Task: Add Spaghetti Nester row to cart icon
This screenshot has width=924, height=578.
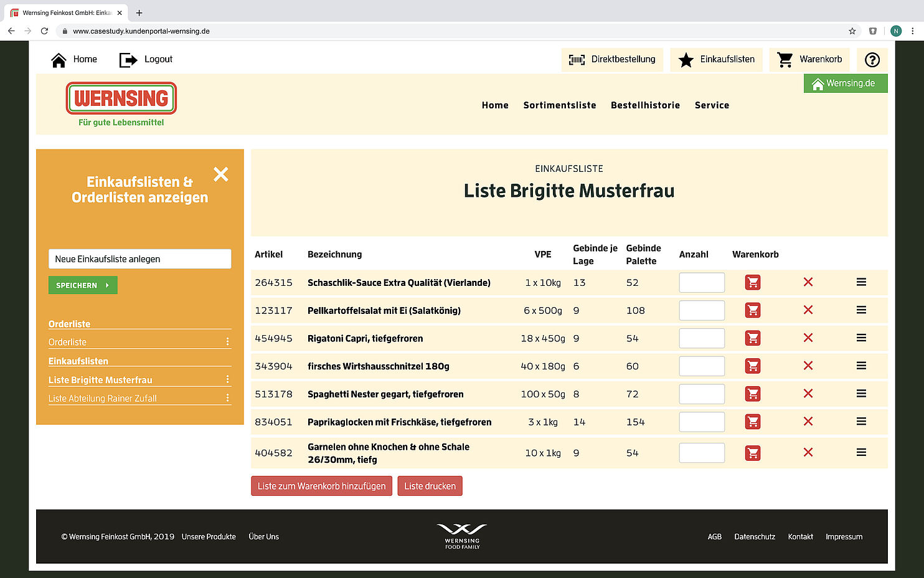Action: point(753,394)
